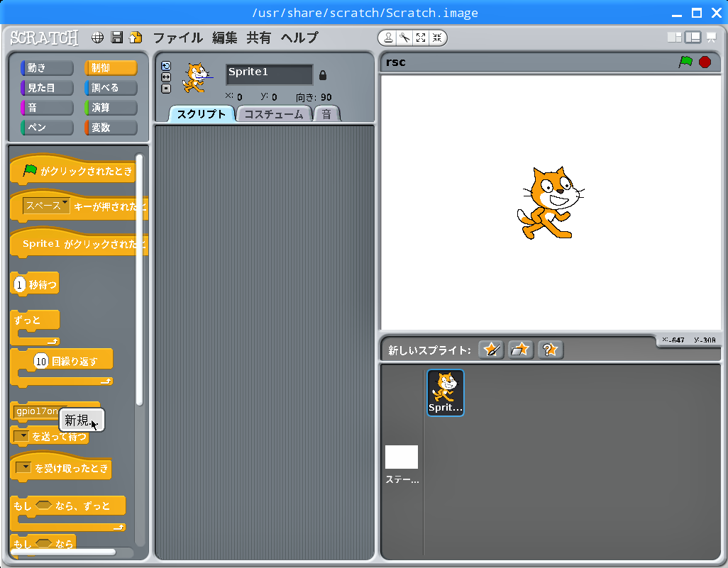Select the grow sprite tool
This screenshot has height=568, width=728.
coord(421,38)
